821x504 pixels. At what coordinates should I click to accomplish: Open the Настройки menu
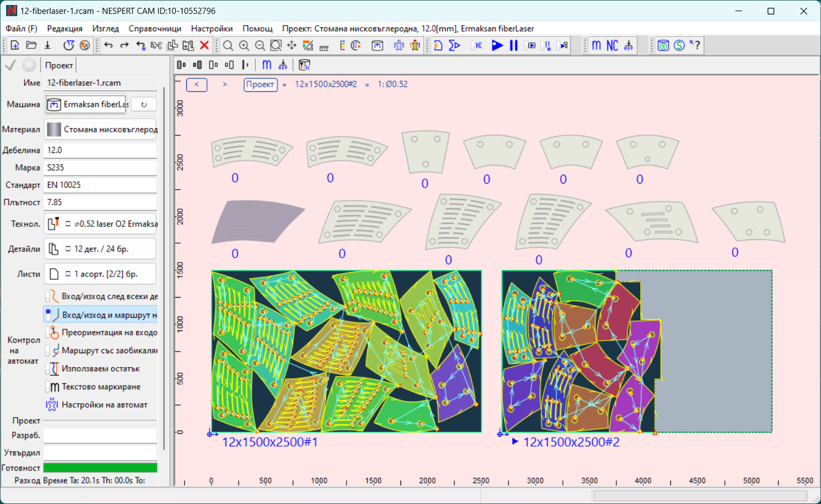pos(211,28)
